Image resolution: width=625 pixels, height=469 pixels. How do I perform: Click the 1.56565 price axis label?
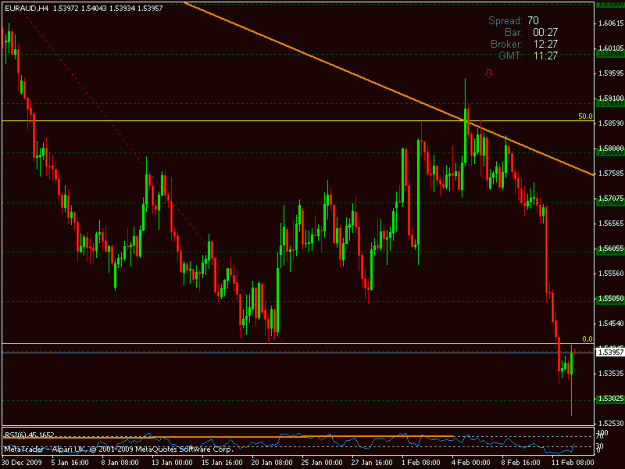point(610,223)
